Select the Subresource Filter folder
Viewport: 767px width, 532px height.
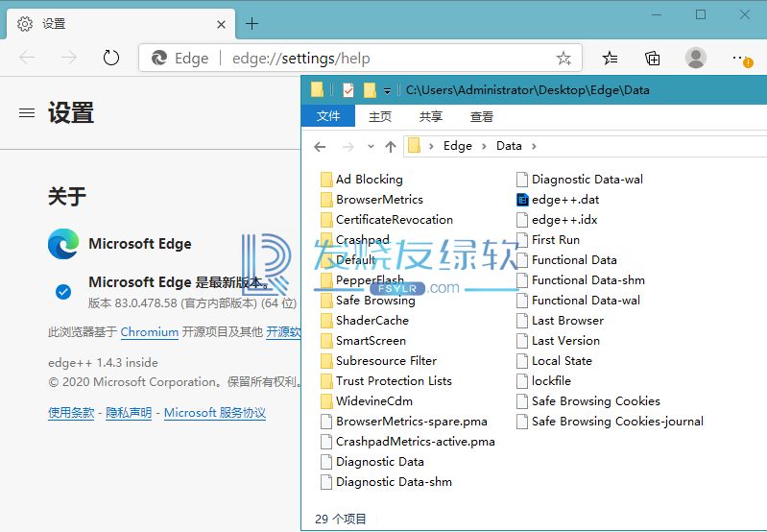pos(379,361)
